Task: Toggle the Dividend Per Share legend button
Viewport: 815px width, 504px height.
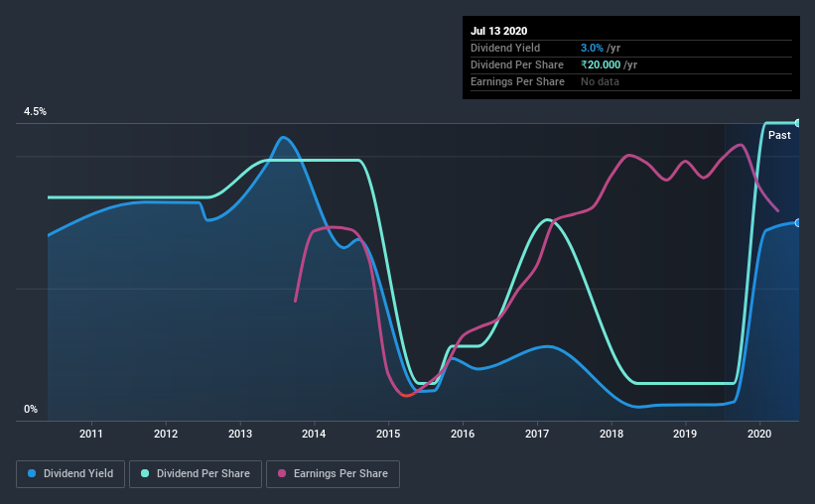Action: [196, 474]
